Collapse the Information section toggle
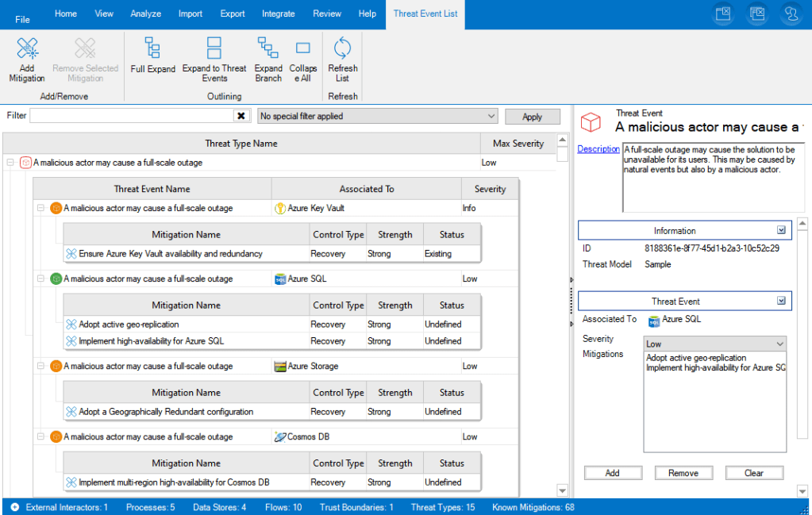812x515 pixels. click(x=781, y=230)
